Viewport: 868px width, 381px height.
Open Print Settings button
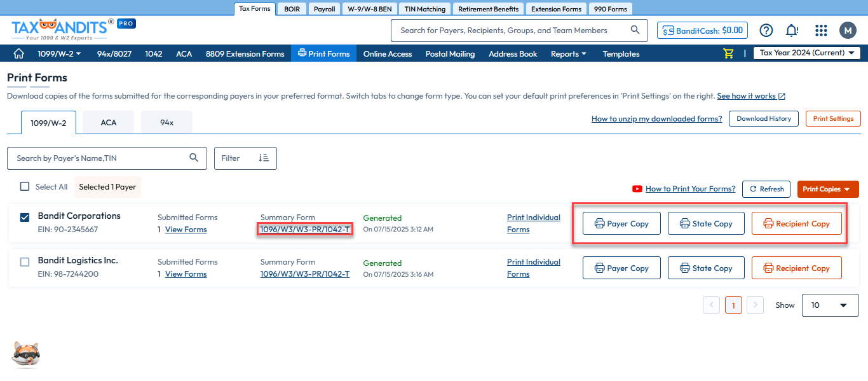coord(834,118)
